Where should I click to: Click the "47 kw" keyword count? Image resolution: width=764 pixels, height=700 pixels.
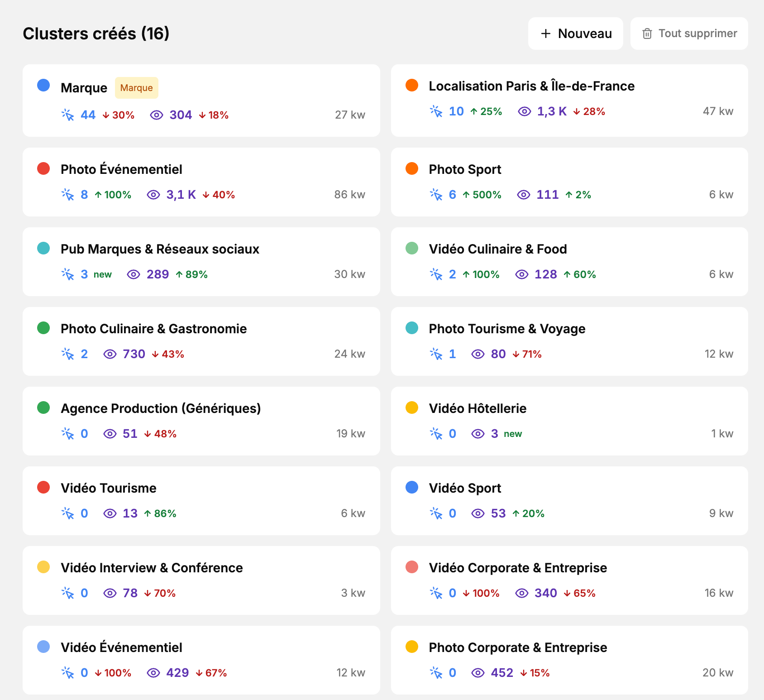click(718, 111)
